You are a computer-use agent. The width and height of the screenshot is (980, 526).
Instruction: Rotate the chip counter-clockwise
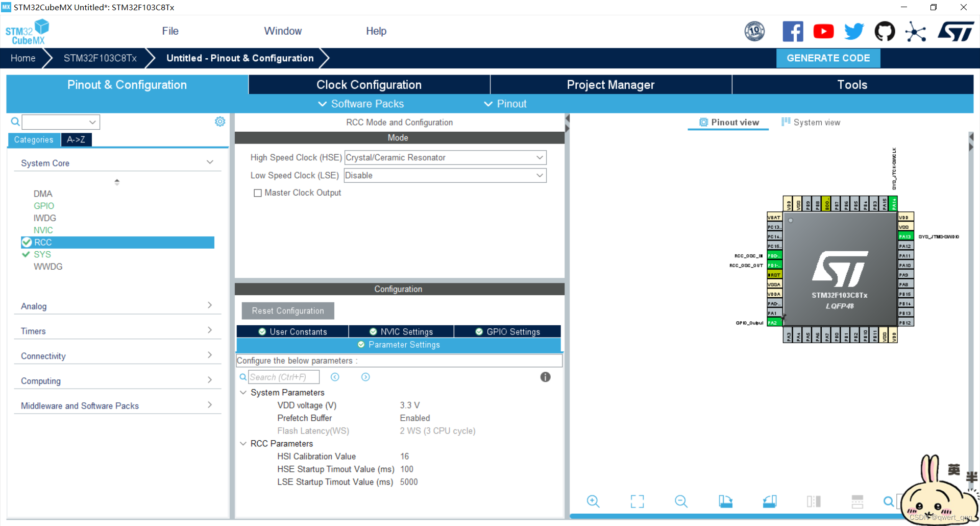tap(770, 501)
